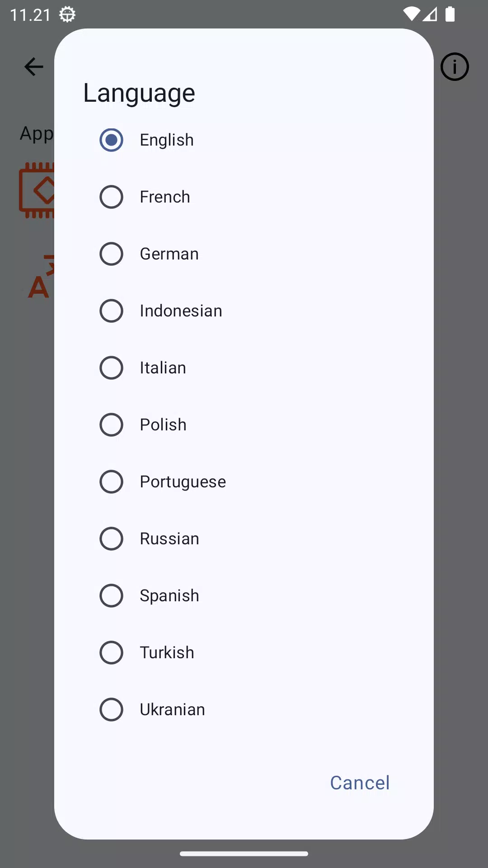Viewport: 488px width, 868px height.
Task: Tap the Wi-Fi status icon
Action: coord(411,14)
